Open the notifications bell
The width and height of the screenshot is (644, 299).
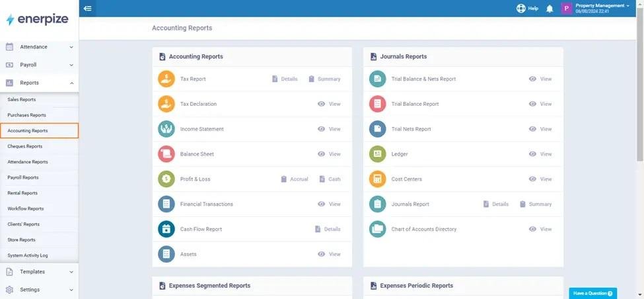[x=550, y=9]
